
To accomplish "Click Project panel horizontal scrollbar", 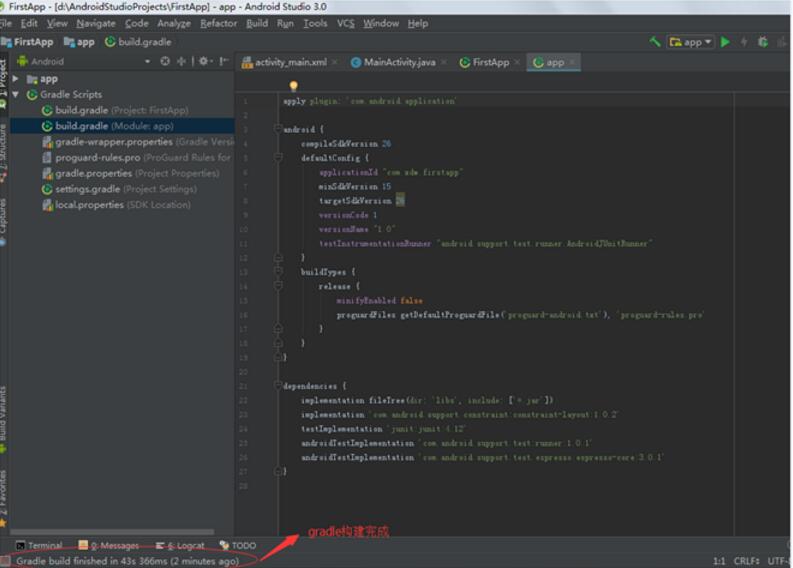I will (112, 532).
